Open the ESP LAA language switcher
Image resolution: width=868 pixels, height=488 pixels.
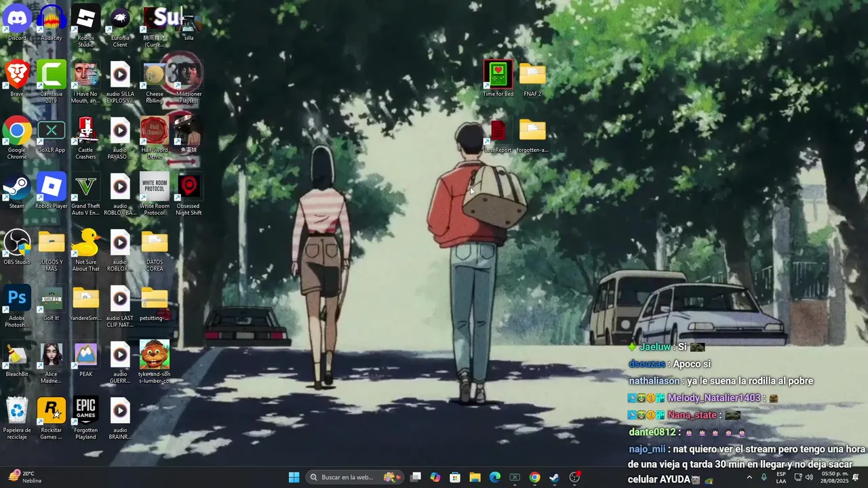[x=781, y=477]
